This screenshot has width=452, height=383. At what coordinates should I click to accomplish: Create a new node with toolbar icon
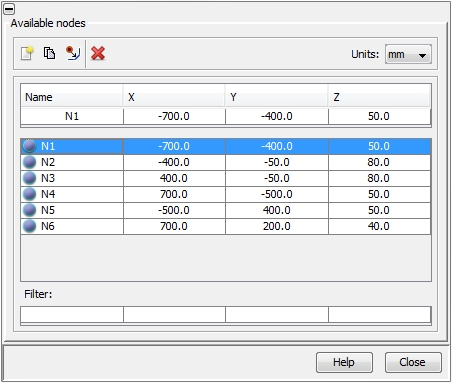click(x=27, y=53)
